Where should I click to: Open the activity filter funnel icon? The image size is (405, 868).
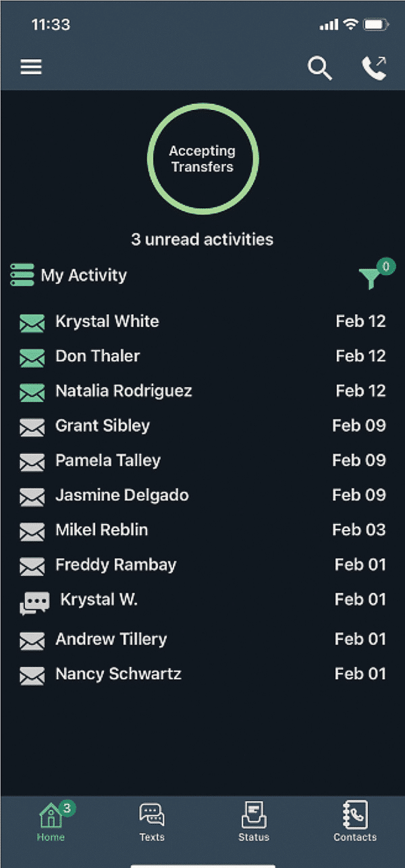pyautogui.click(x=371, y=277)
